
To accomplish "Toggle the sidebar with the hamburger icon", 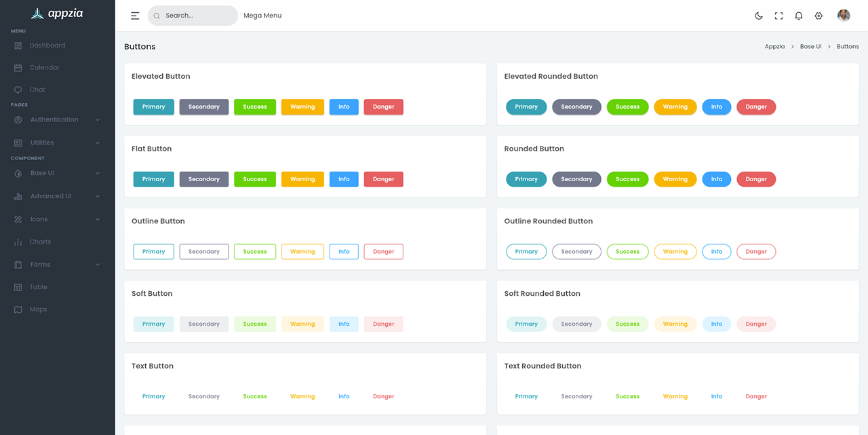I will coord(135,15).
